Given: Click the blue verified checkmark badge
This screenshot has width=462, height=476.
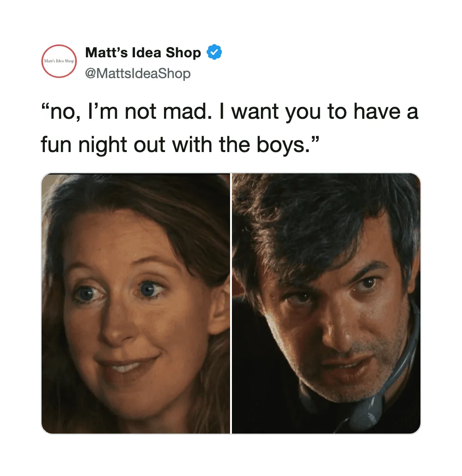Looking at the screenshot, I should coord(214,52).
